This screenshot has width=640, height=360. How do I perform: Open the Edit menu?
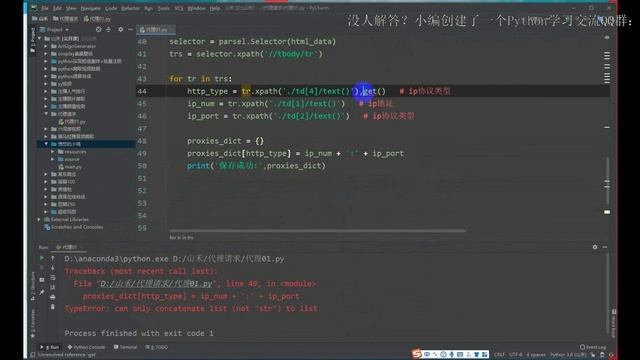pyautogui.click(x=58, y=8)
